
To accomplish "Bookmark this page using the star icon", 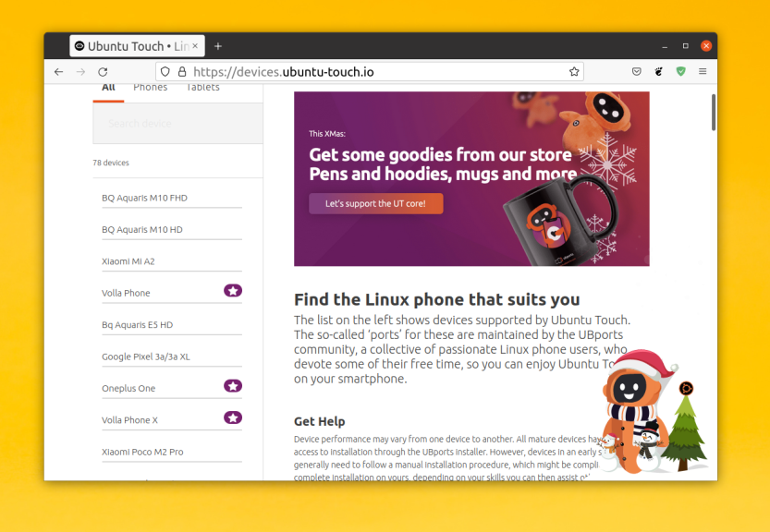I will click(x=574, y=71).
